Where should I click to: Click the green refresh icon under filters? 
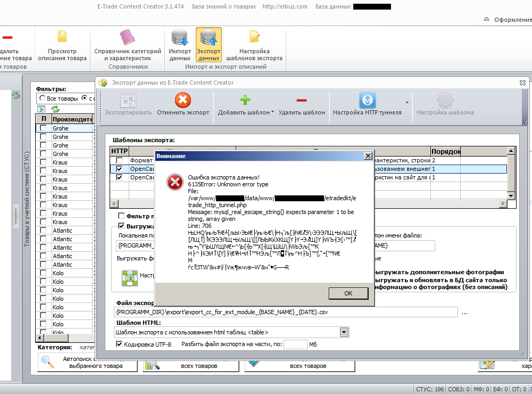pos(55,109)
